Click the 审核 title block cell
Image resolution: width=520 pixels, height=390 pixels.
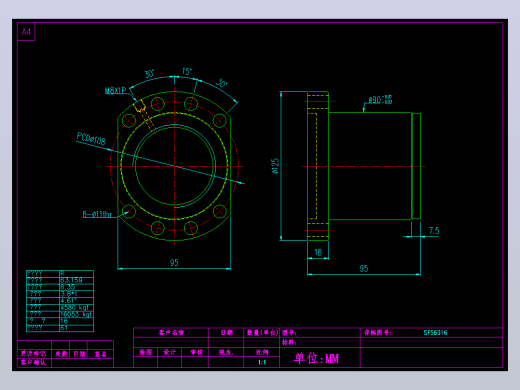(196, 352)
